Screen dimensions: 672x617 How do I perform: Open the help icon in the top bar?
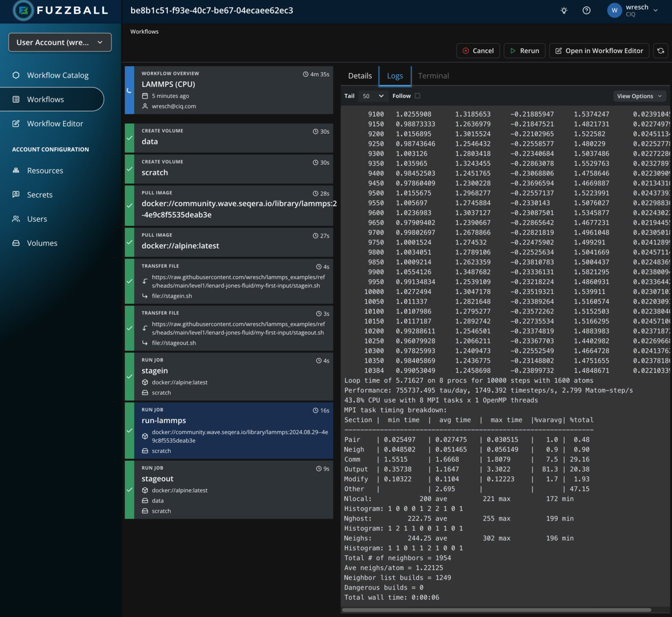(586, 10)
